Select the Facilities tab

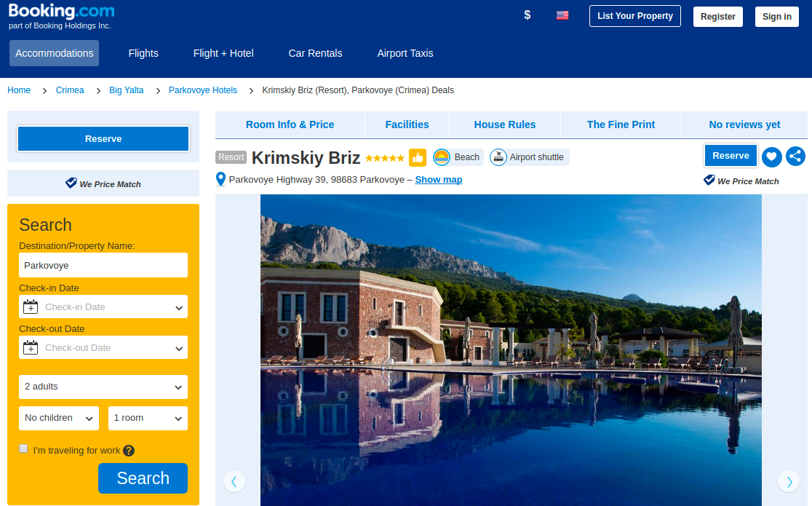(407, 125)
